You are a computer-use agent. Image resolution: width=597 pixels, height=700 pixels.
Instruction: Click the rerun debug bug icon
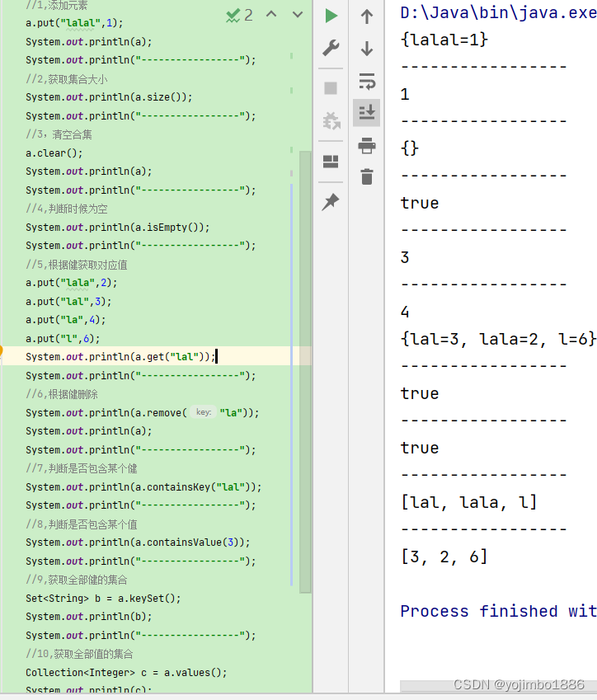coord(331,120)
